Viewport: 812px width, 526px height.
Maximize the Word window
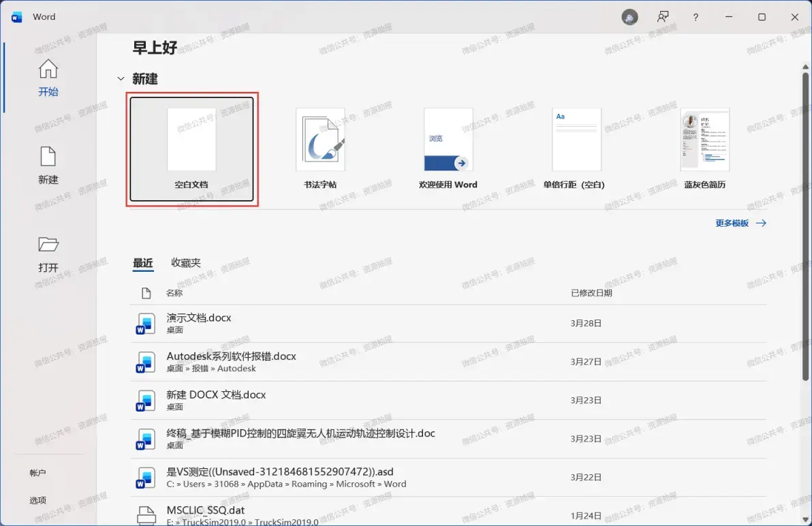click(x=762, y=17)
